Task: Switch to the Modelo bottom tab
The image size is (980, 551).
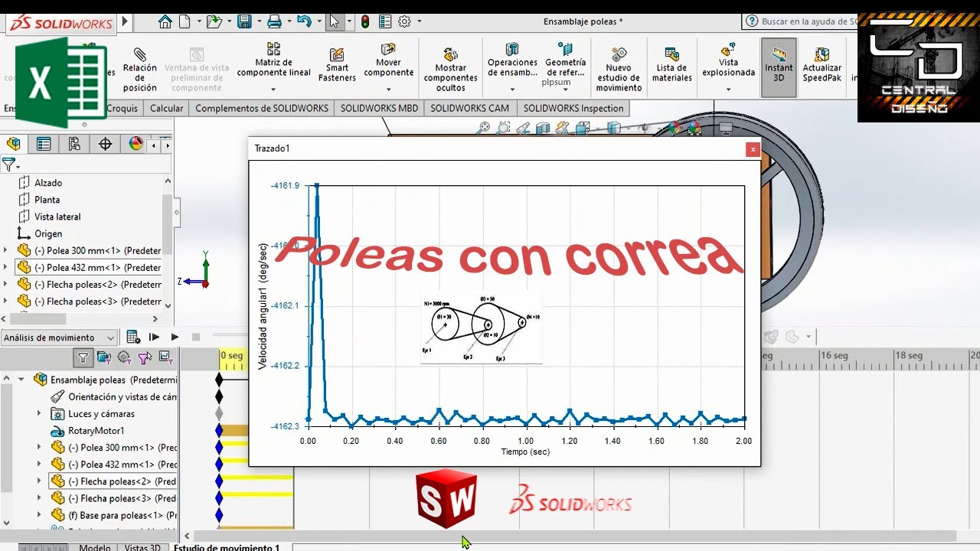Action: tap(95, 547)
